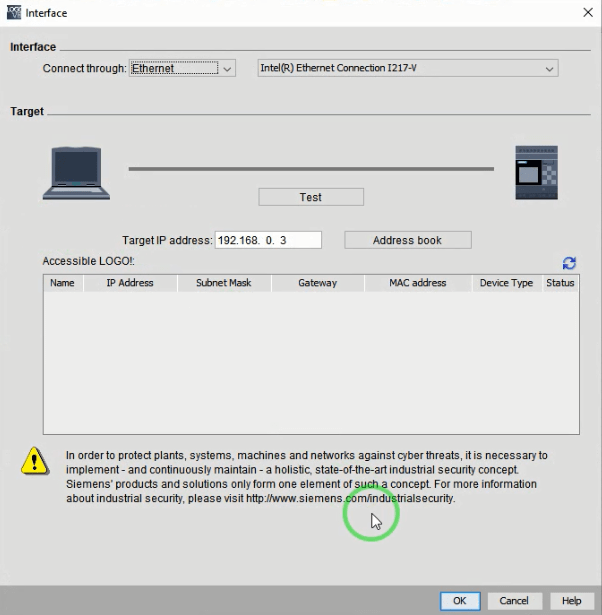Open Help for the interface dialog
The image size is (602, 615).
pos(570,600)
